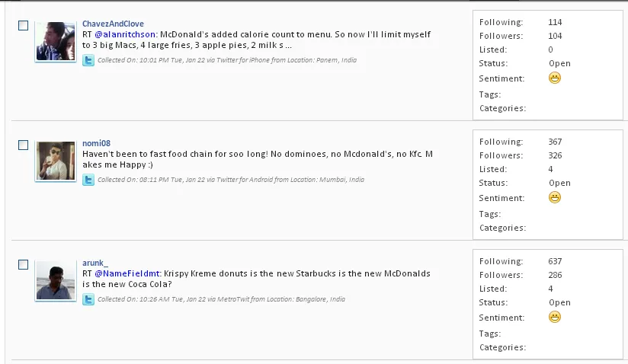Screen dimensions: 628x364
Task: Select checkbox beside ChavezAndClove tweet
Action: tap(23, 26)
